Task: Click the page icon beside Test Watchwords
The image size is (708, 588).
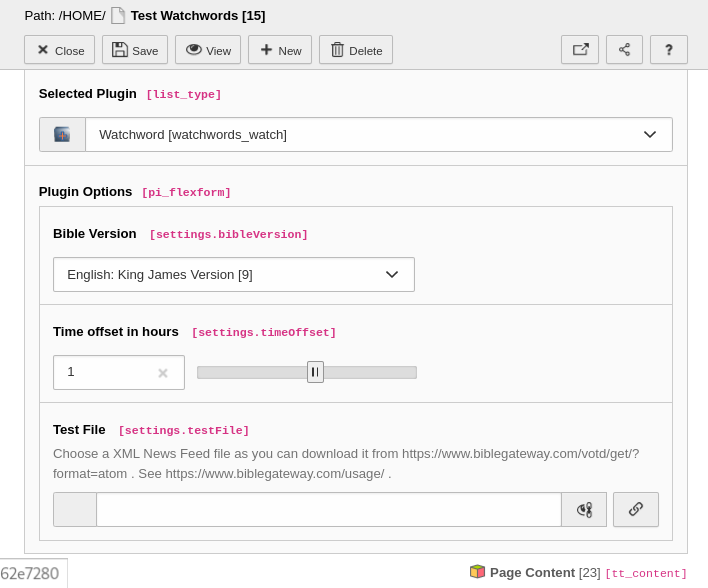Action: point(118,15)
